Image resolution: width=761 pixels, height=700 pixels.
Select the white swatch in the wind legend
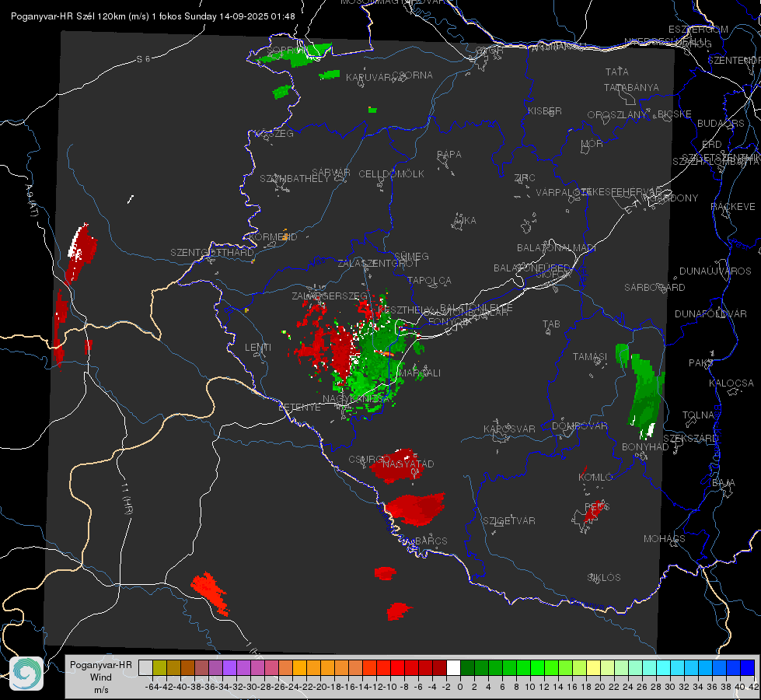453,667
